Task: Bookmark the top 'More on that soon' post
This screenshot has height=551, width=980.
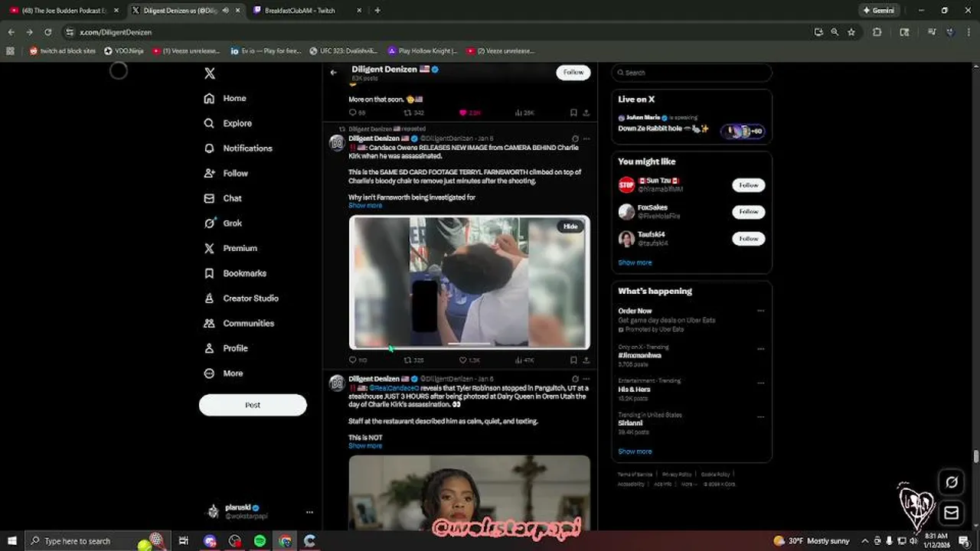Action: click(573, 112)
